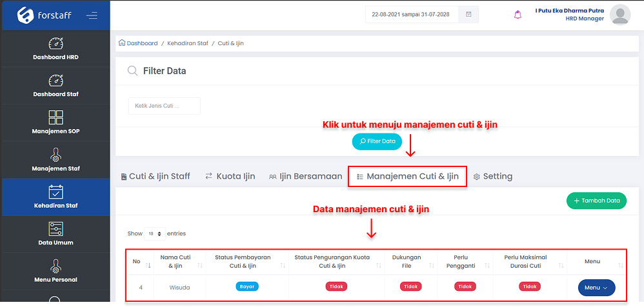Viewport: 644px width, 307px height.
Task: Sort by Status Pengurangan Kuota column
Action: click(x=336, y=262)
